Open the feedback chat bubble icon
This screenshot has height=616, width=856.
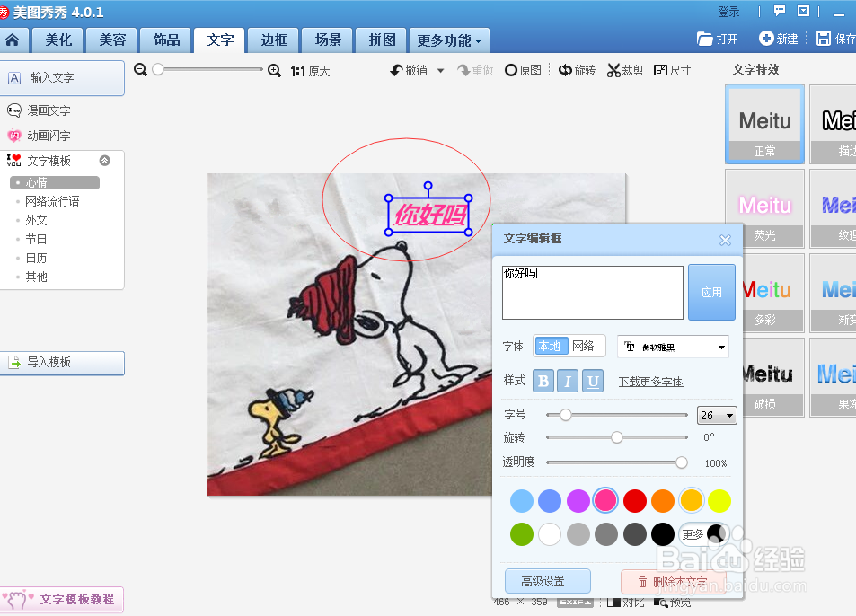(x=780, y=11)
